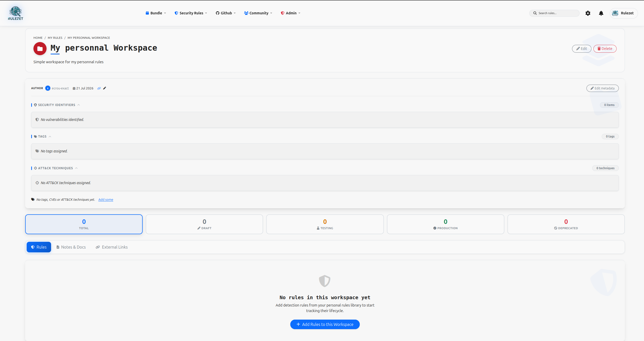Switch to the External Links tab
The height and width of the screenshot is (341, 644).
tap(112, 247)
